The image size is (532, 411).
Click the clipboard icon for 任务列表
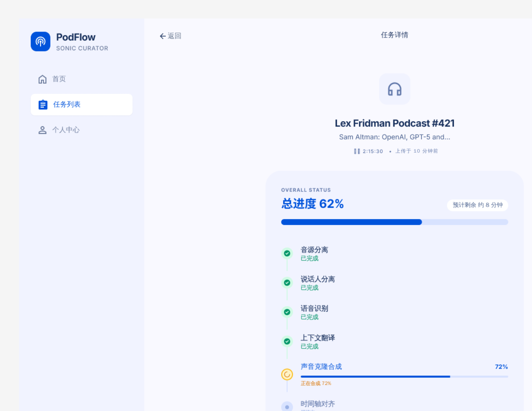click(43, 105)
